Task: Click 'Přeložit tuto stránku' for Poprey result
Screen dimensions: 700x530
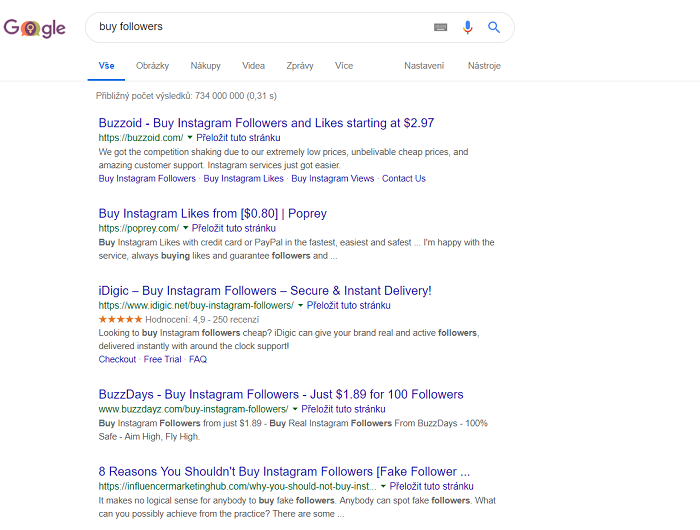Action: (x=233, y=228)
